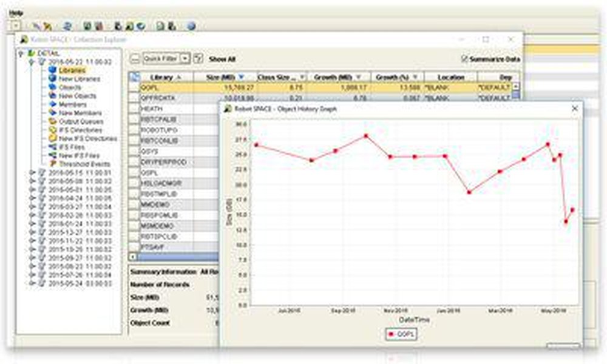The height and width of the screenshot is (364, 607).
Task: Click the Location column header
Action: point(450,78)
